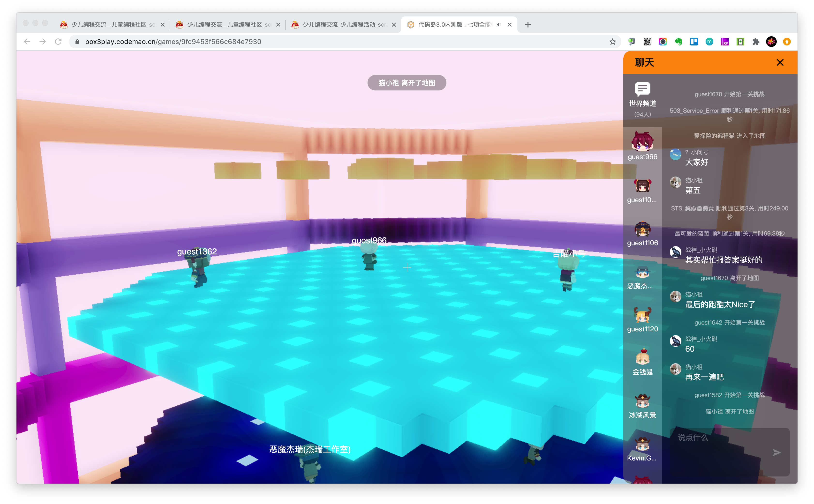Click the 最可爱的蓝莓 顺利通过第1关 notice
Image resolution: width=814 pixels, height=504 pixels.
(x=729, y=234)
